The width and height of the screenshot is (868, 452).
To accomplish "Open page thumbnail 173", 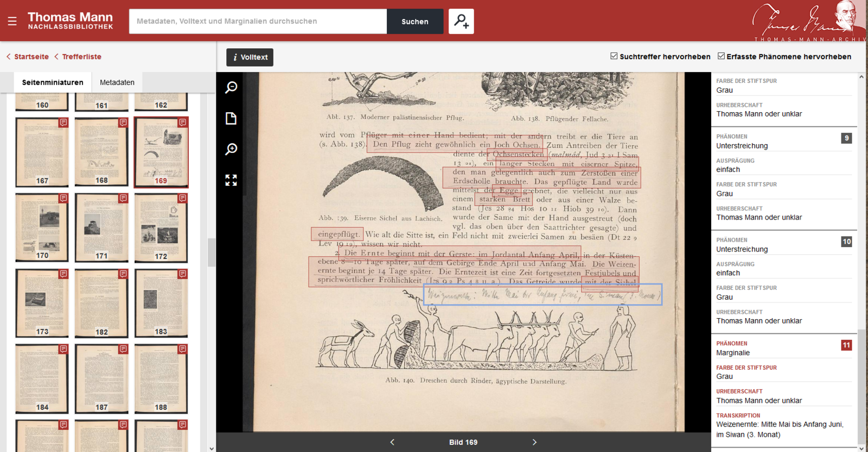I will (42, 304).
